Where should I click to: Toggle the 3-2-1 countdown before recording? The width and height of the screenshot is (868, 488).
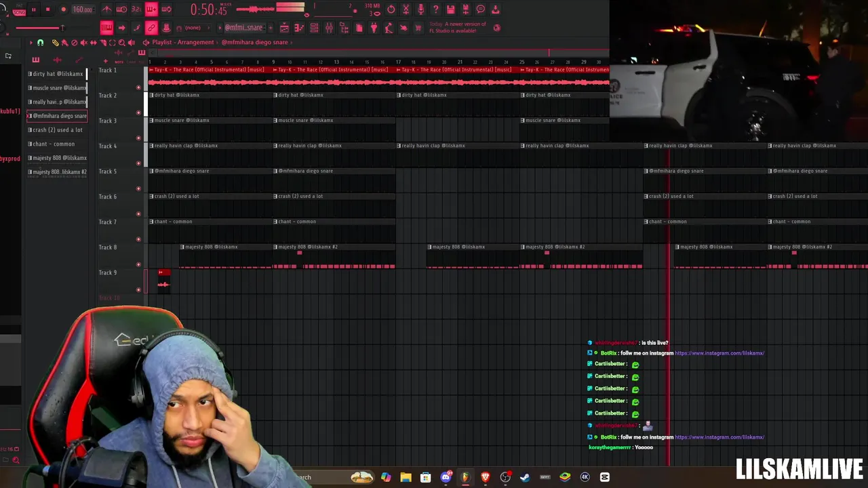136,9
